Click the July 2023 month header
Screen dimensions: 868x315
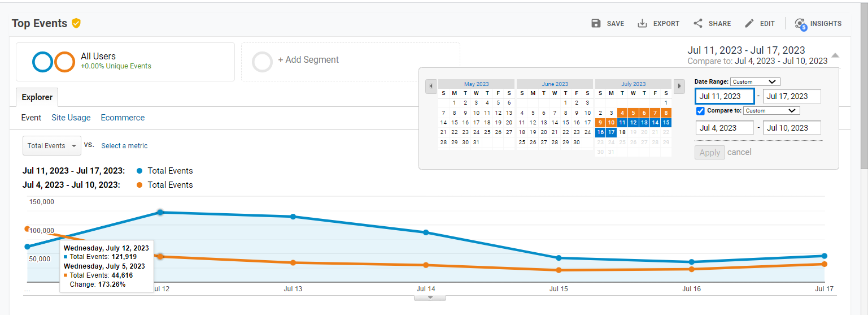tap(633, 84)
